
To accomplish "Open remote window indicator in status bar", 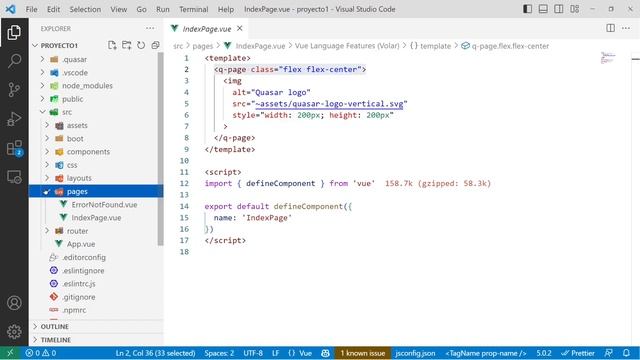I will (x=10, y=353).
